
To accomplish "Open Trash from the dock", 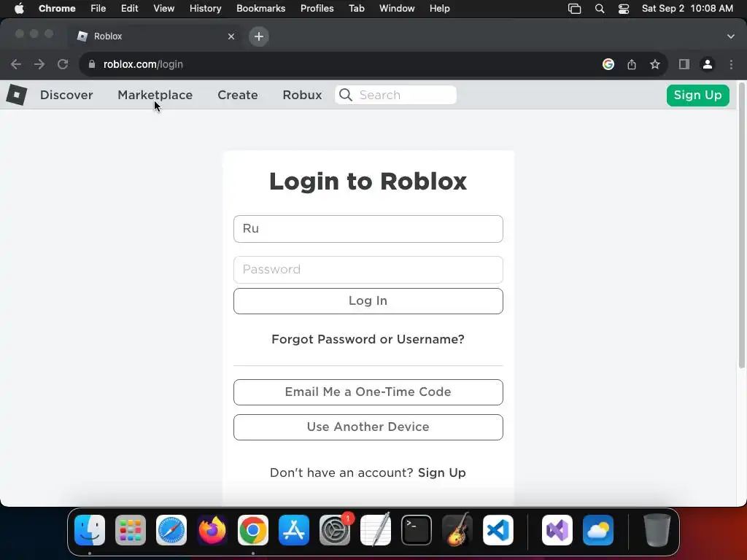I will [x=657, y=530].
